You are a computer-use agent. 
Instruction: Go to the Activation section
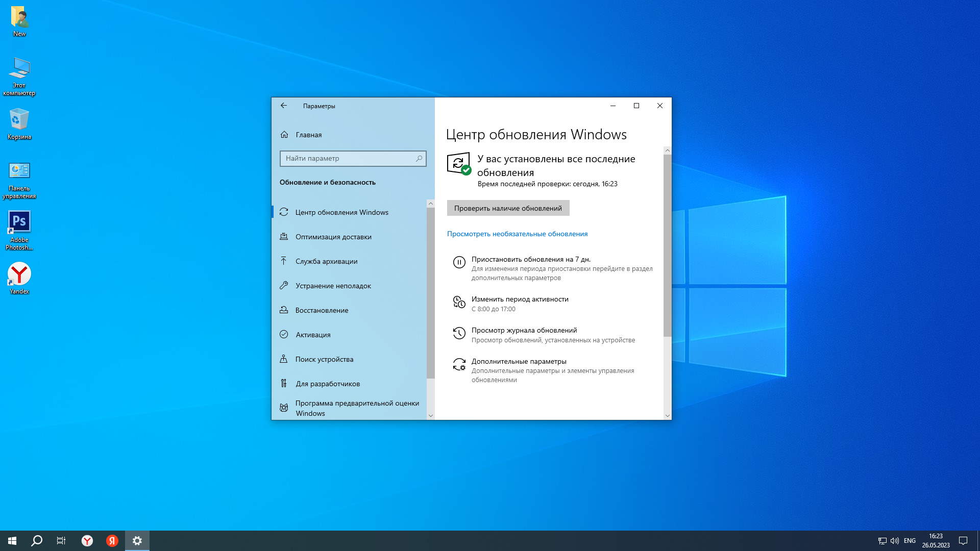(x=313, y=335)
